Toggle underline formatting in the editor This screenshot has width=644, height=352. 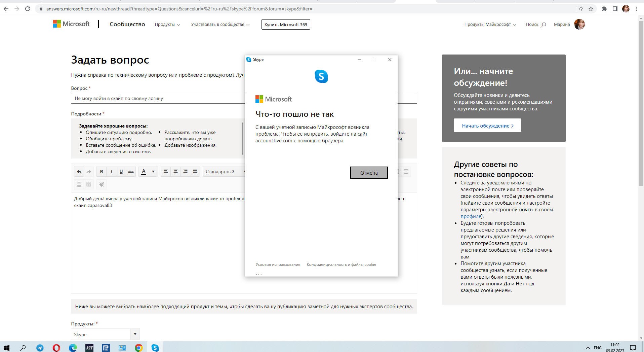[121, 172]
